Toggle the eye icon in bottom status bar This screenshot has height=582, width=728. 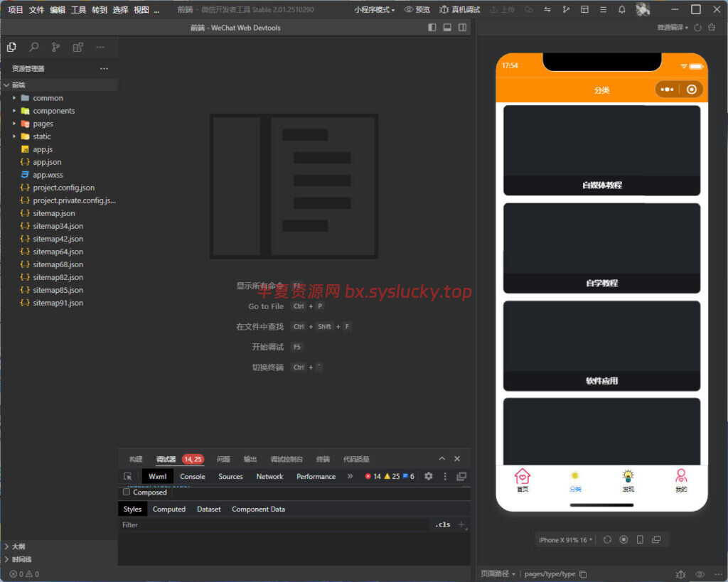pyautogui.click(x=700, y=574)
